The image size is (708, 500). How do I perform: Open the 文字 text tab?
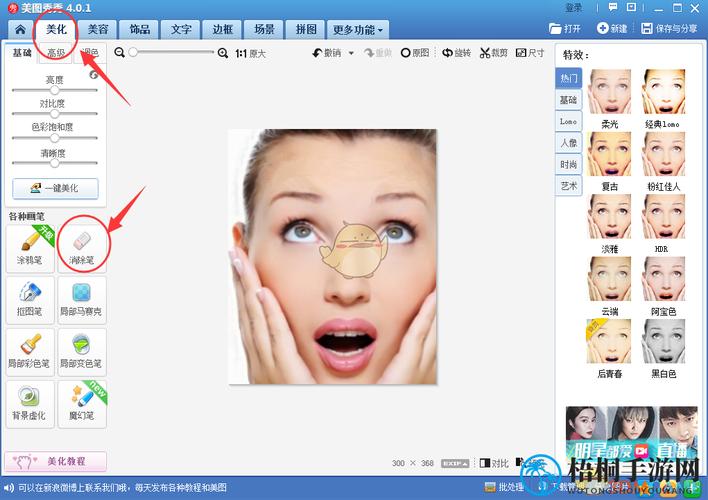click(181, 30)
